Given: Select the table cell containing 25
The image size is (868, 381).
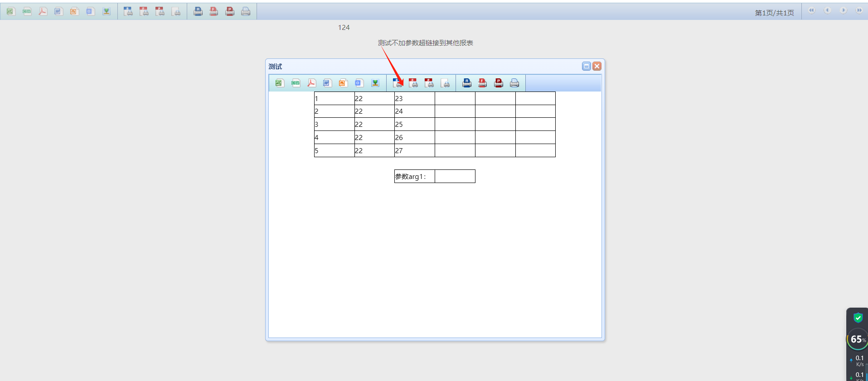Looking at the screenshot, I should [415, 124].
